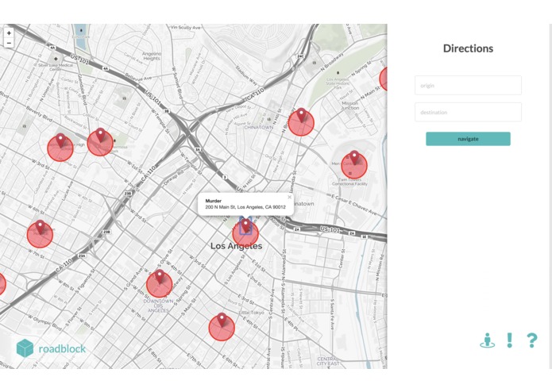The width and height of the screenshot is (552, 392).
Task: Click the Los Angeles map label
Action: tap(236, 246)
